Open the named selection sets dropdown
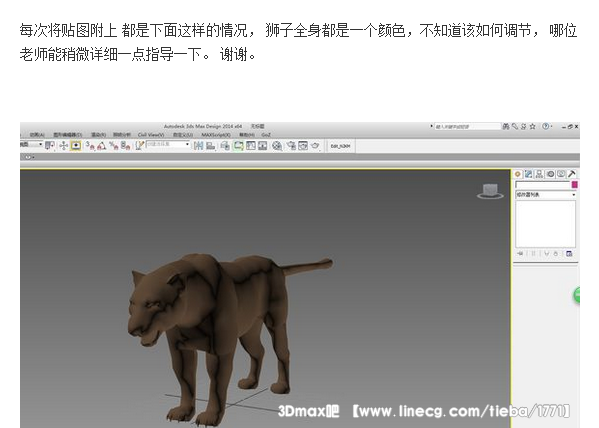This screenshot has height=428, width=599. tap(168, 144)
